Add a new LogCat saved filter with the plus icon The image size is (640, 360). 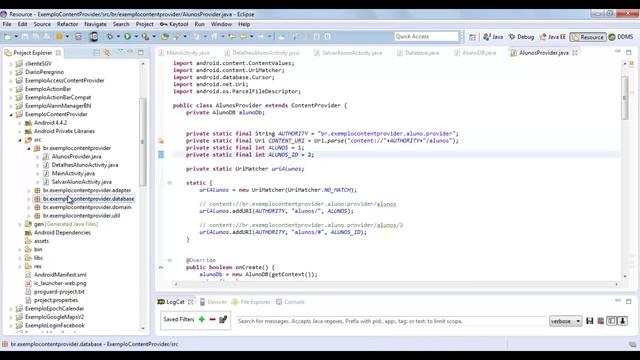click(x=202, y=320)
